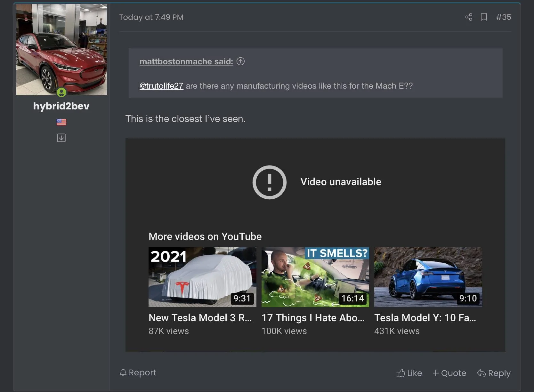
Task: Report this post
Action: 138,372
